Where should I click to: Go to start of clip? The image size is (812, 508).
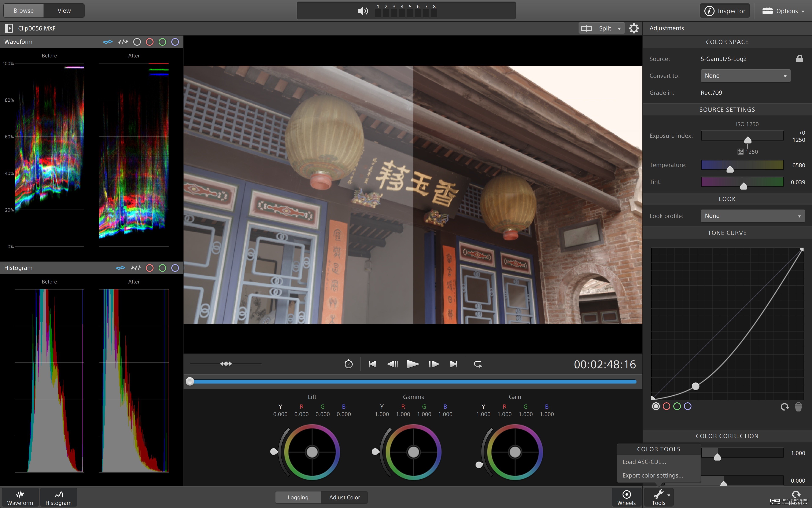(x=372, y=364)
